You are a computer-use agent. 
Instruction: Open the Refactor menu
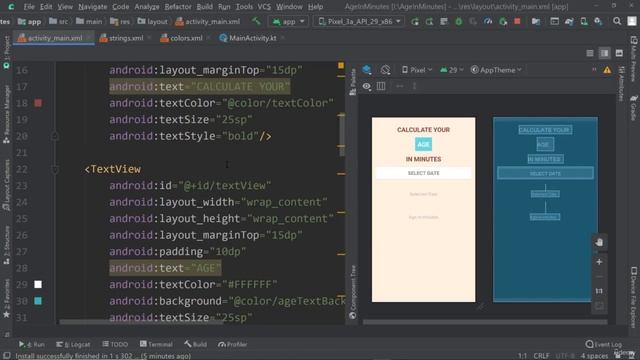click(178, 7)
